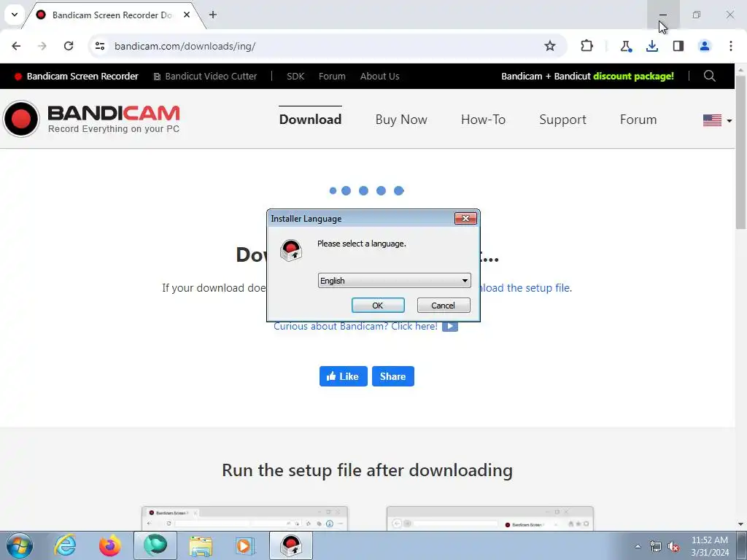Click the address bar URL
The image size is (747, 560).
click(185, 46)
